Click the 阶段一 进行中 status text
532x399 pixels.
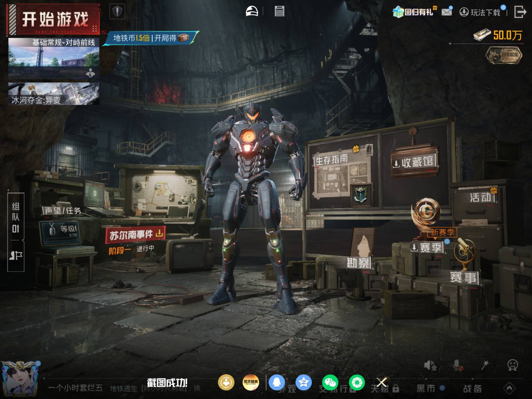tap(131, 250)
